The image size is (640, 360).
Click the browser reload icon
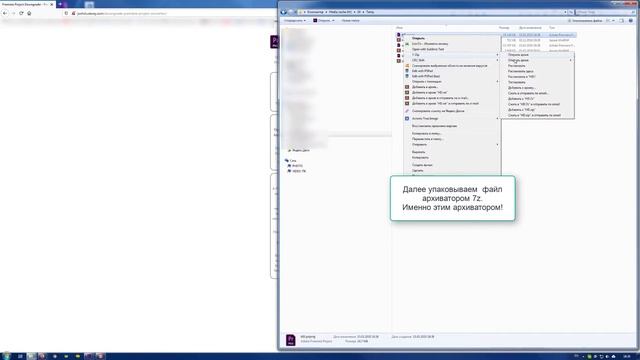tap(21, 13)
